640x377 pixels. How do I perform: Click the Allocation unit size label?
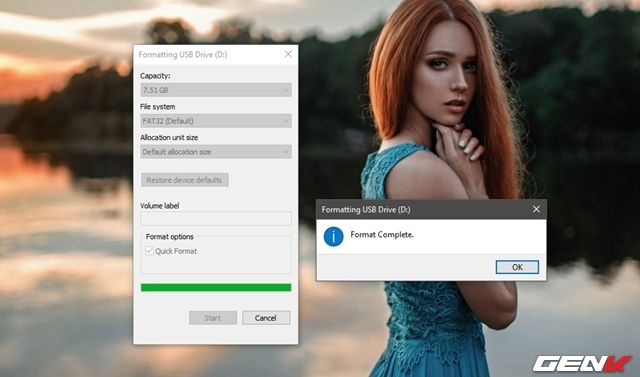pyautogui.click(x=169, y=137)
